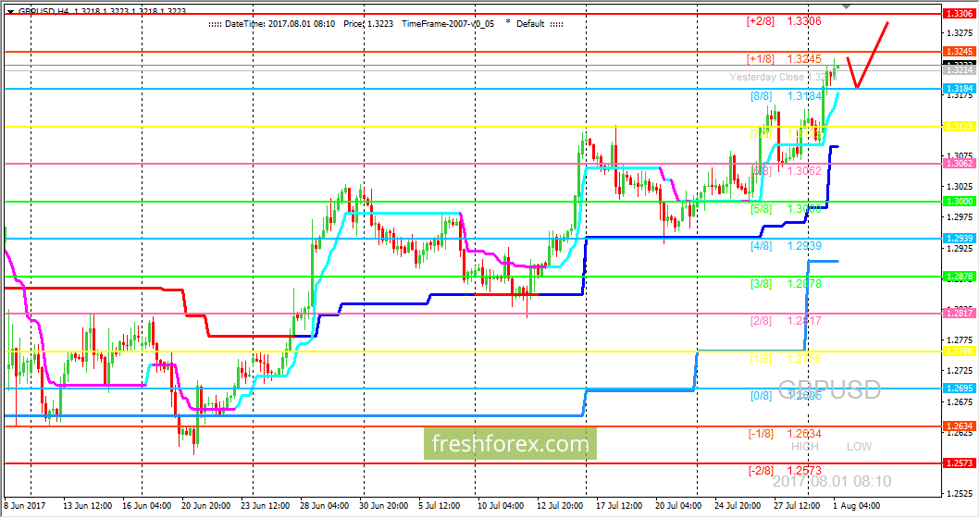Select the pink 1.2817 price tag on axis
Viewport: 980px width, 518px height.
click(x=959, y=313)
